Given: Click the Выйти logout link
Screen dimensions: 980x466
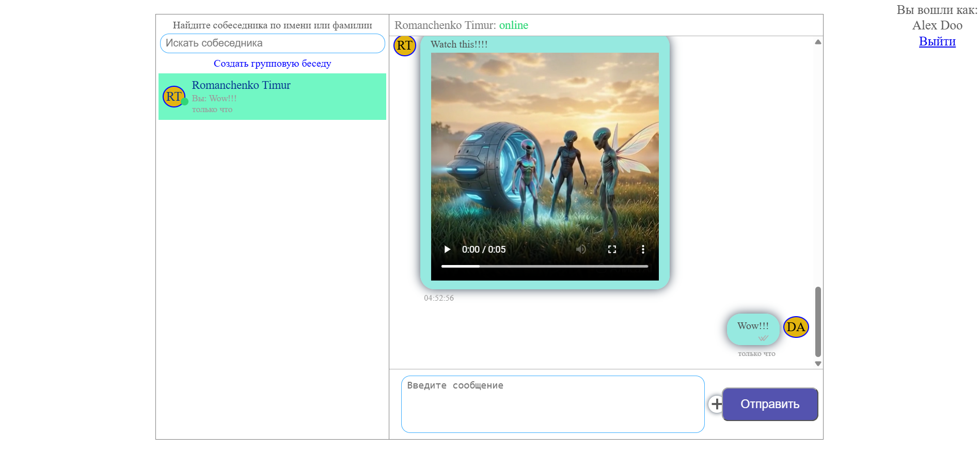Looking at the screenshot, I should pyautogui.click(x=937, y=41).
